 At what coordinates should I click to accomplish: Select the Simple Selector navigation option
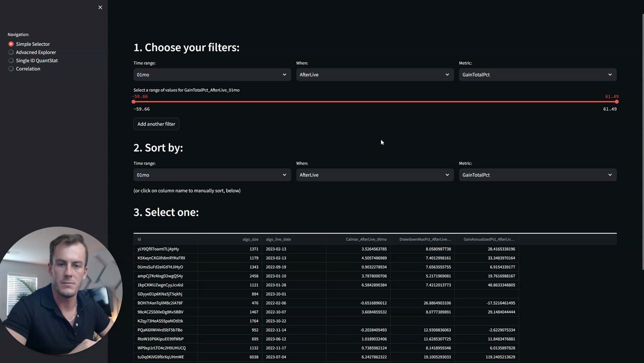point(11,44)
